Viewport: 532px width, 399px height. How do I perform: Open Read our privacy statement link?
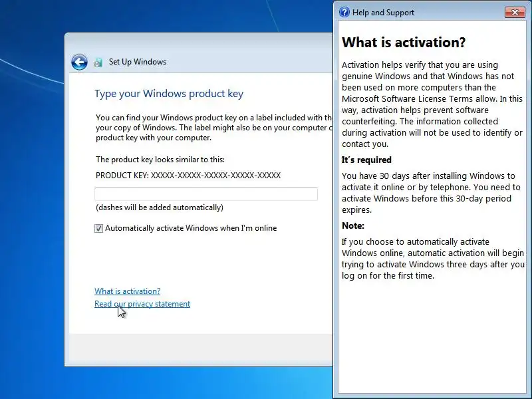click(142, 304)
